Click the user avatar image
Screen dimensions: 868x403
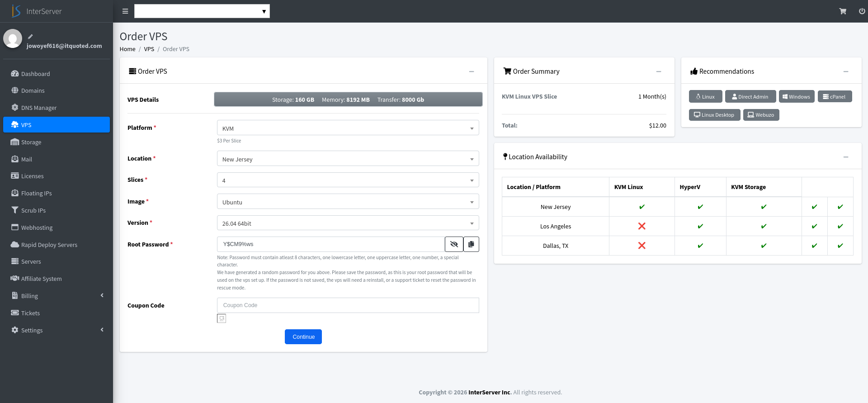(13, 38)
